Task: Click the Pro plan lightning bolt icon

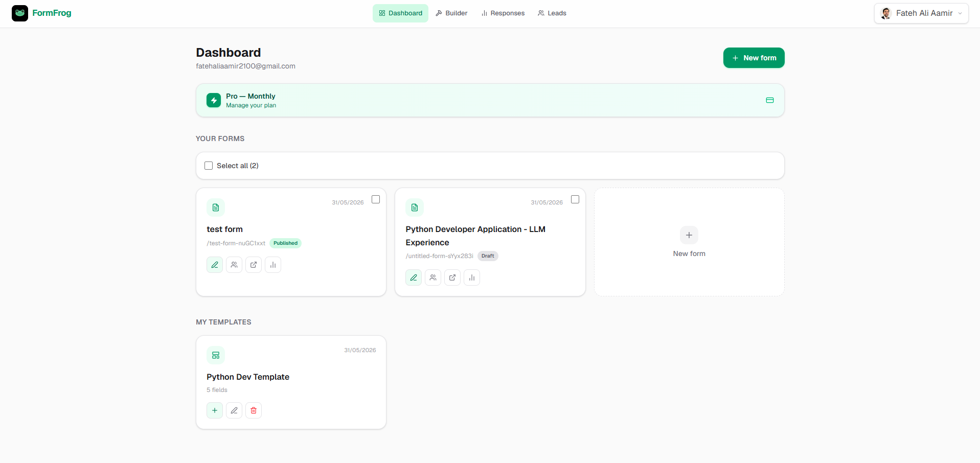Action: coord(214,100)
